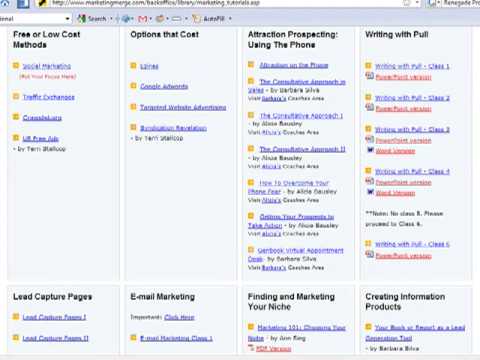Open The Consultative Approach II link

[x=303, y=149]
